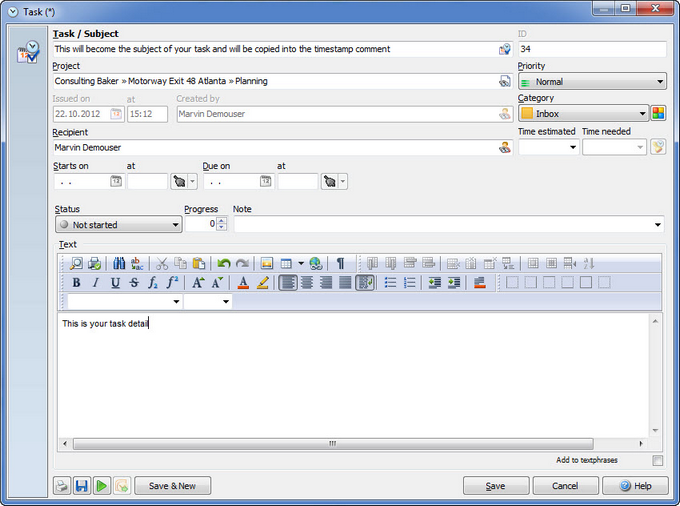Screen dimensions: 680x506
Task: Click the Cancel button
Action: pos(565,486)
